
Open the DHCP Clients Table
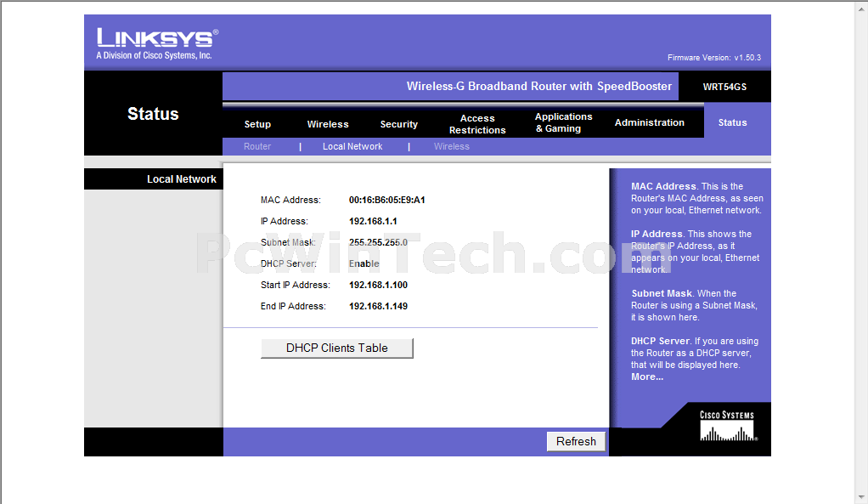pos(337,348)
